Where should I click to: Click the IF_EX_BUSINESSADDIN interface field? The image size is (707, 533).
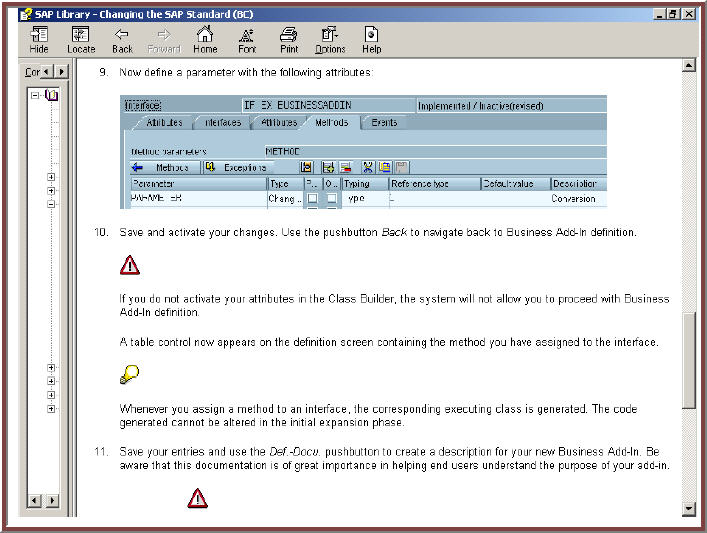click(328, 106)
